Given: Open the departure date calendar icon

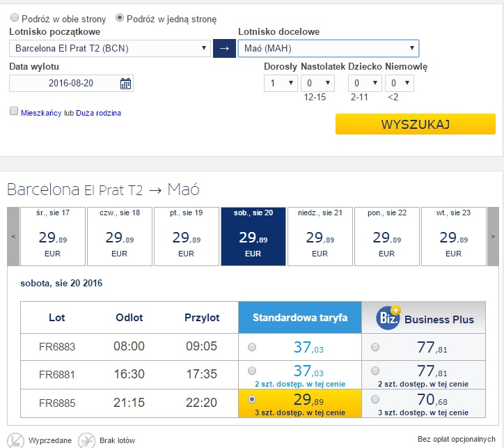Looking at the screenshot, I should pyautogui.click(x=125, y=84).
